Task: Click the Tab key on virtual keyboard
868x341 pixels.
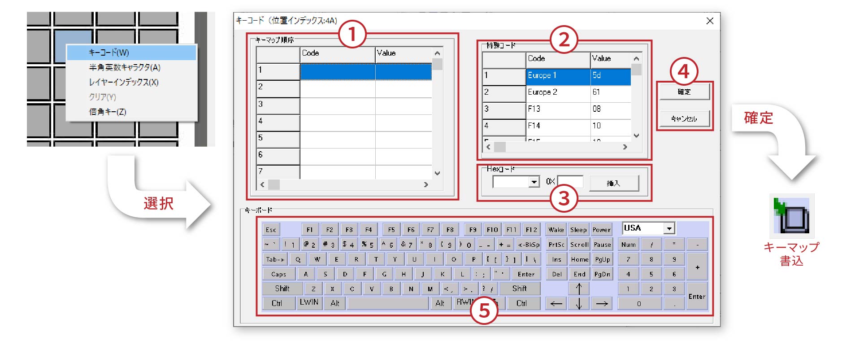Action: click(275, 259)
